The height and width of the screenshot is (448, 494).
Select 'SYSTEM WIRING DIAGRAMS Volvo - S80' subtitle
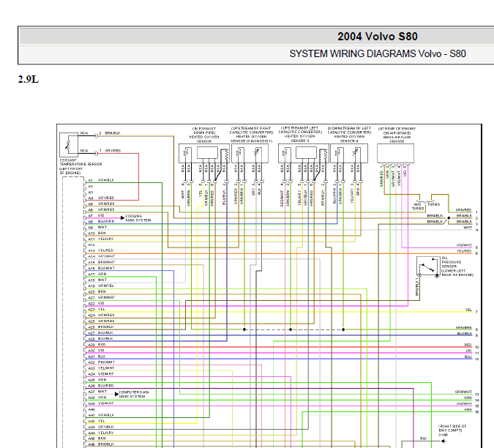point(378,54)
